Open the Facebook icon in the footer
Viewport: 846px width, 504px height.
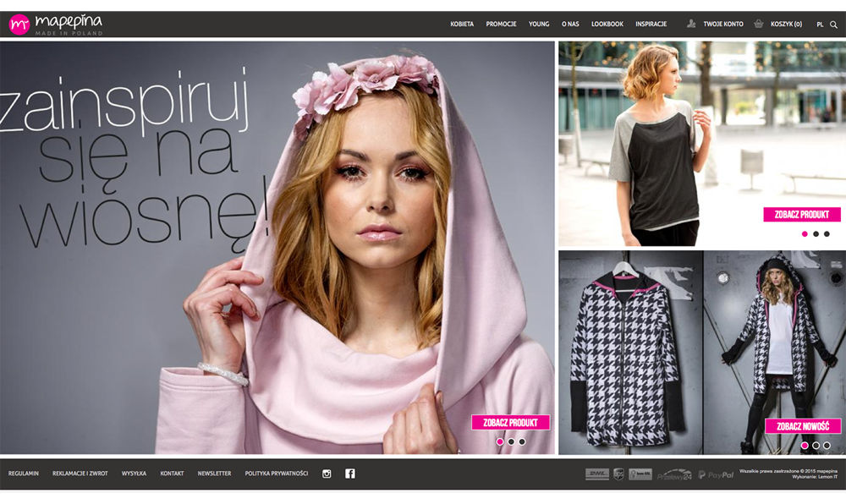(x=350, y=474)
